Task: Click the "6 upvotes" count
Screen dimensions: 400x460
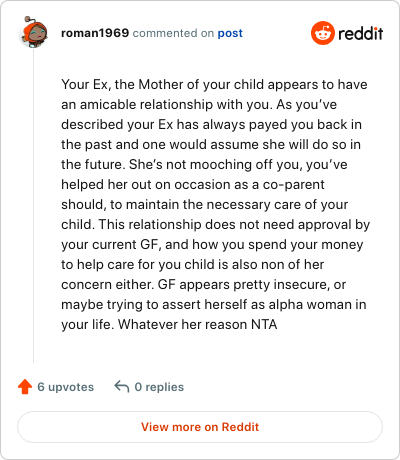Action: (65, 387)
